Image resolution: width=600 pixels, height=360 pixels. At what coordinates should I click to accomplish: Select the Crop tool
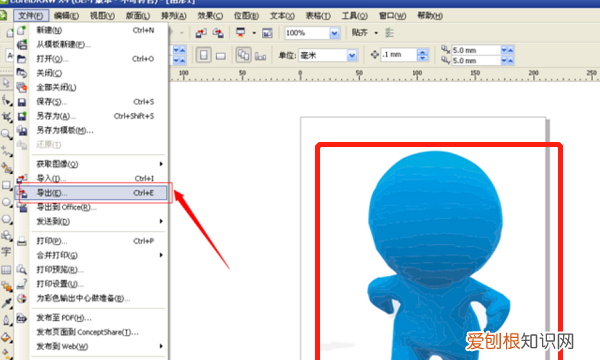pyautogui.click(x=6, y=117)
